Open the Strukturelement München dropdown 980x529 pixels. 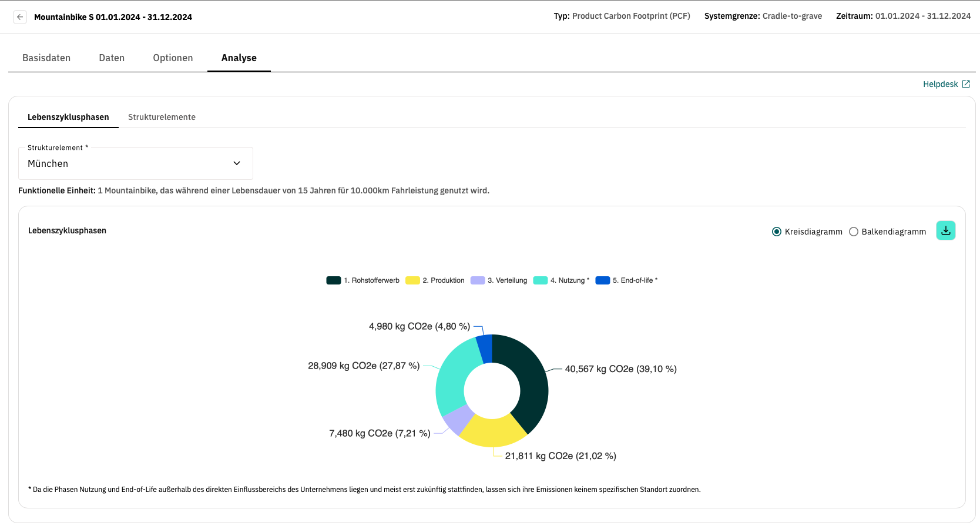click(135, 163)
